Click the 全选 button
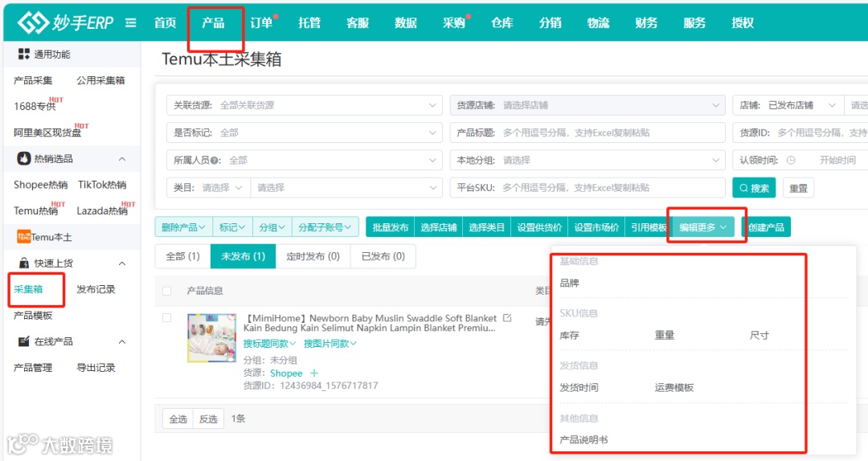This screenshot has width=868, height=461. pos(178,419)
